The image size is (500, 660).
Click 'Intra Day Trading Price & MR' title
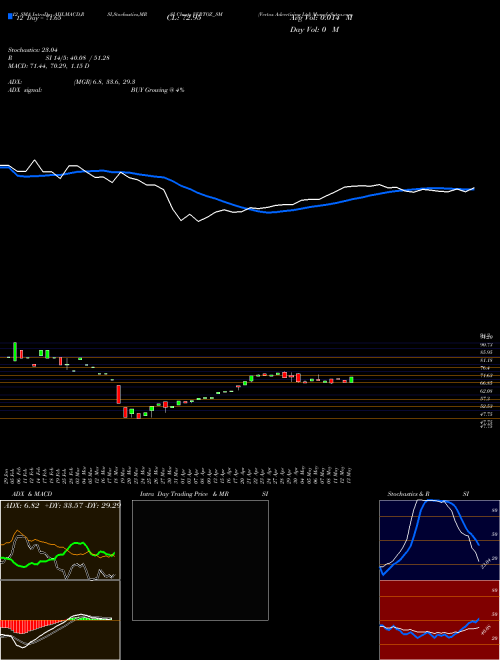(x=184, y=494)
